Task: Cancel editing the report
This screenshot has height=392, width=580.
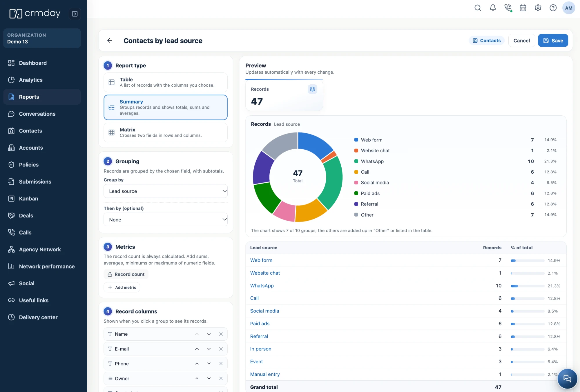Action: [x=521, y=40]
